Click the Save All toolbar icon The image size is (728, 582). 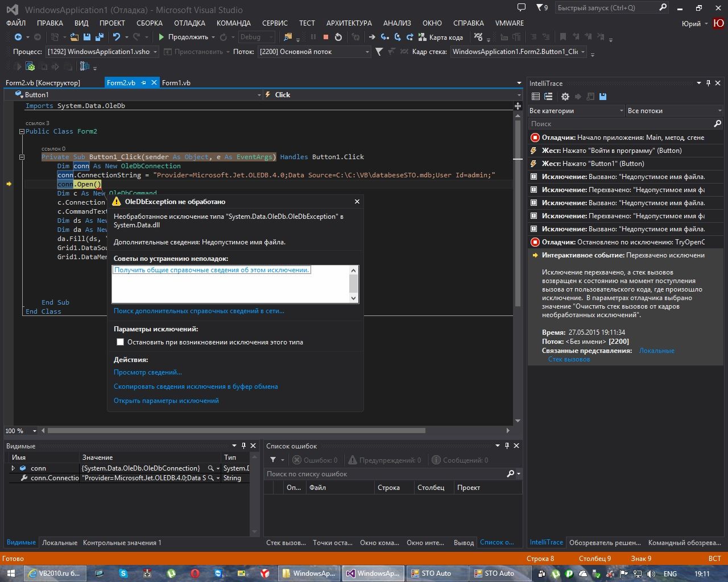tap(99, 37)
